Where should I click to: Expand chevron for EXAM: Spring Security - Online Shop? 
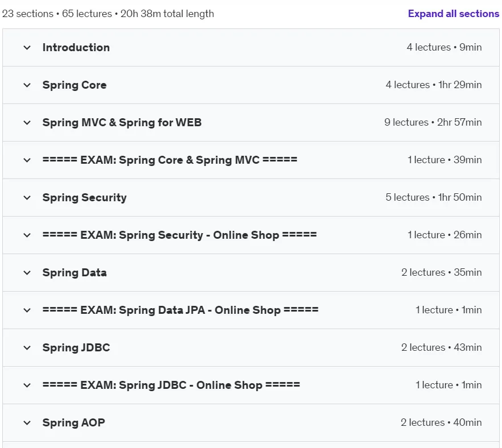pos(27,235)
